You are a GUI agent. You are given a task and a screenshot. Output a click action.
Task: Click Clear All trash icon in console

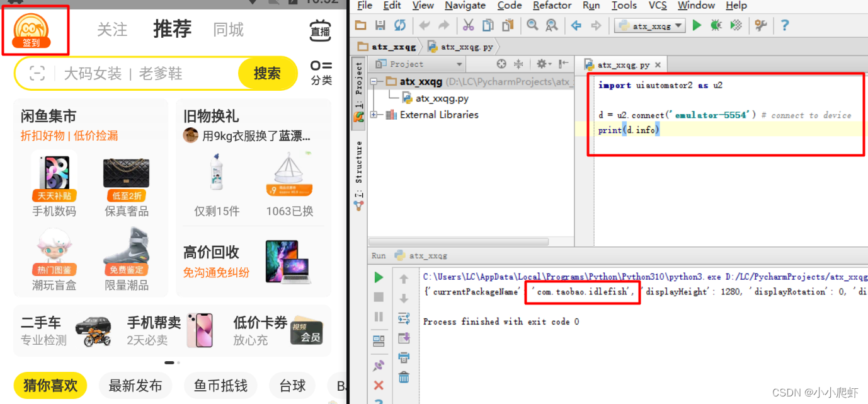(x=404, y=378)
